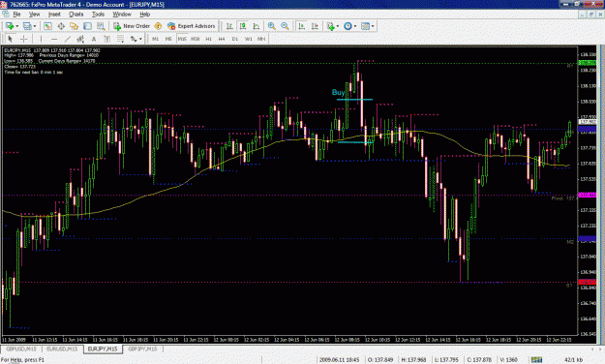
Task: Toggle chart shift
Action: (316, 26)
